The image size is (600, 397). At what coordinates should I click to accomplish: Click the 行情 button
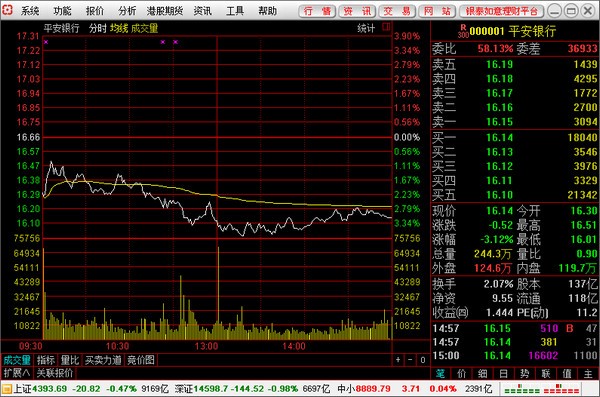317,11
